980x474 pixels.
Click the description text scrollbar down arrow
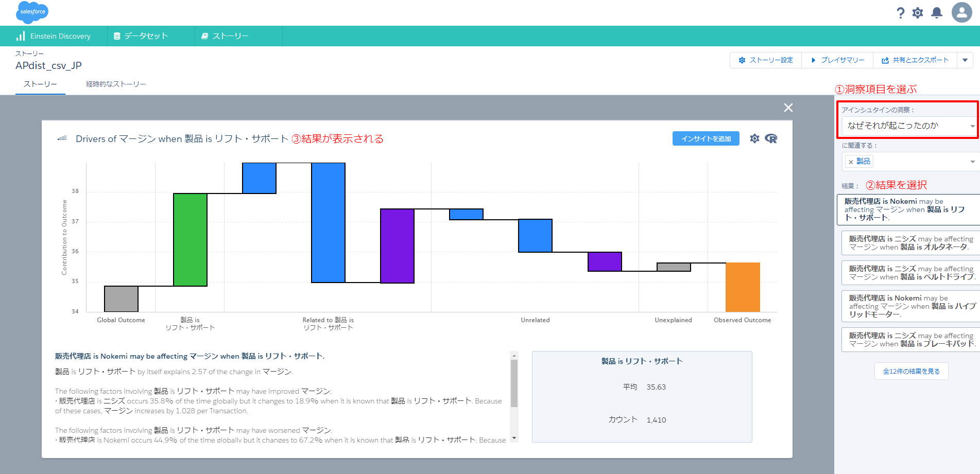point(514,438)
